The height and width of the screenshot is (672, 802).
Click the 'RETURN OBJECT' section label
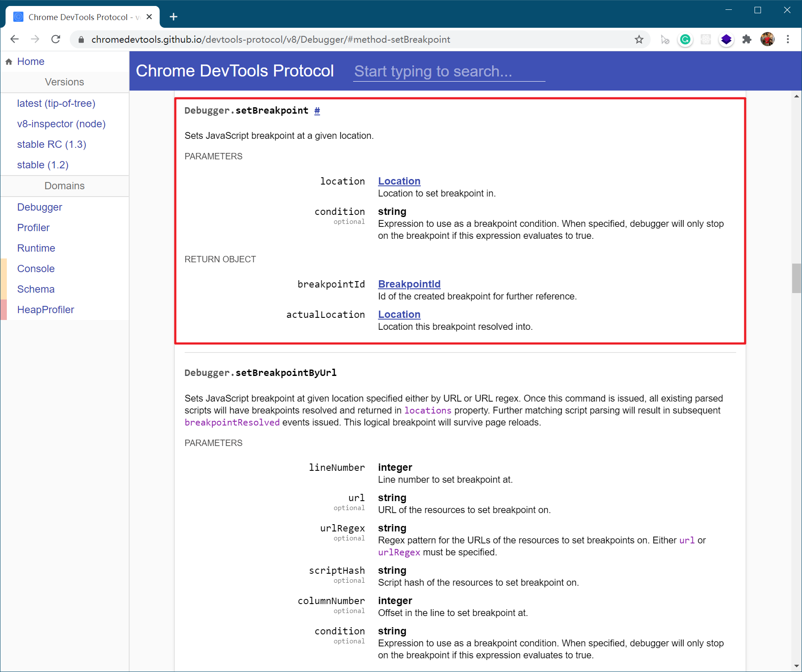pyautogui.click(x=220, y=259)
